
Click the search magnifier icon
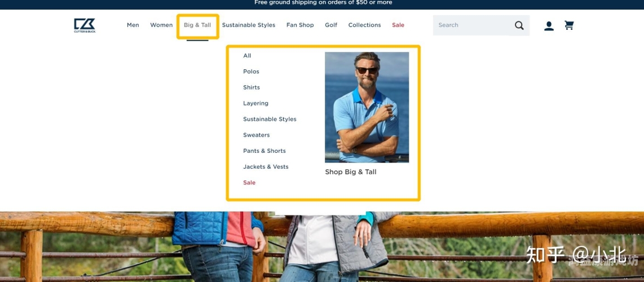519,25
